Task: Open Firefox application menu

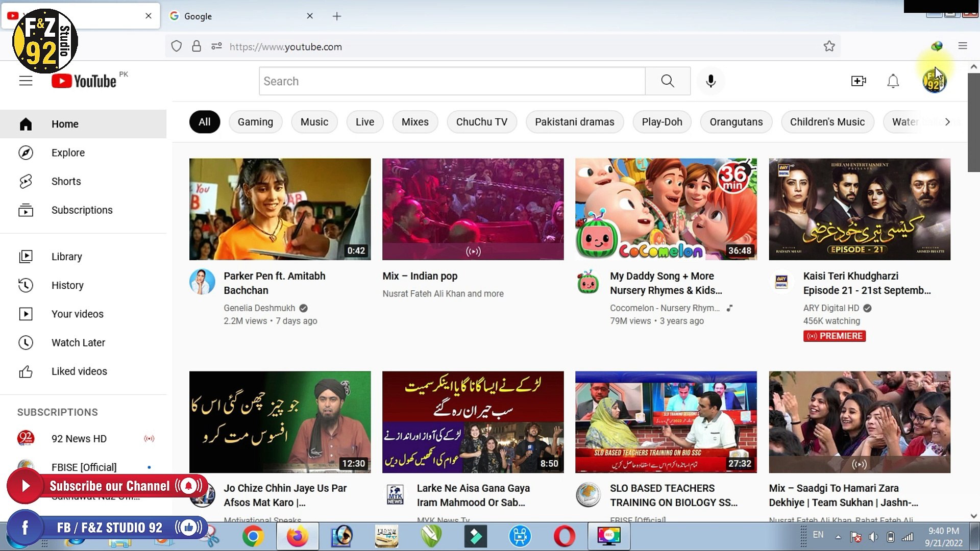Action: tap(963, 46)
